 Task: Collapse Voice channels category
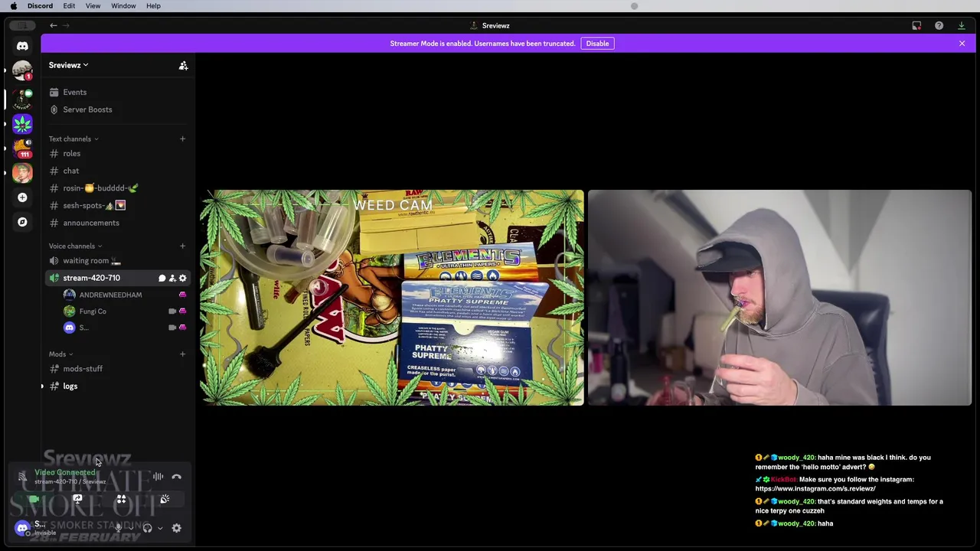pos(75,246)
